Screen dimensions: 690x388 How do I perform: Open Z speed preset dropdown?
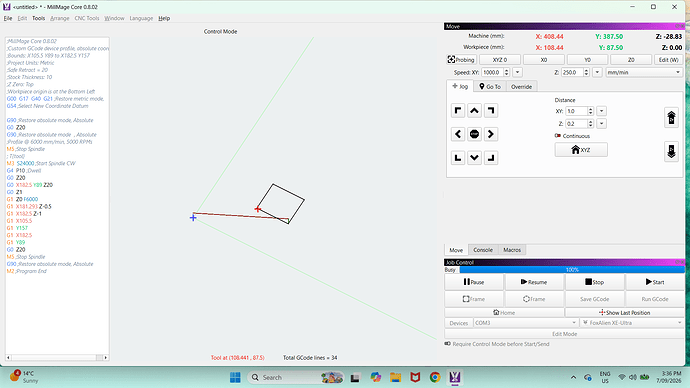(597, 72)
